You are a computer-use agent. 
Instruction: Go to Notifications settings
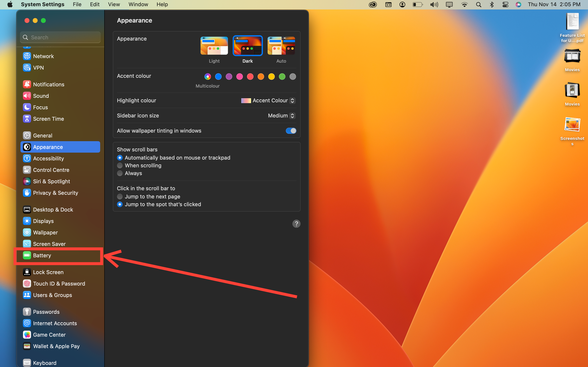pos(49,84)
